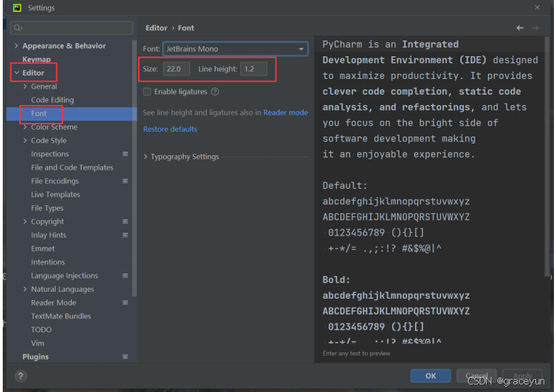
Task: Enable ligatures checkbox
Action: pyautogui.click(x=147, y=92)
